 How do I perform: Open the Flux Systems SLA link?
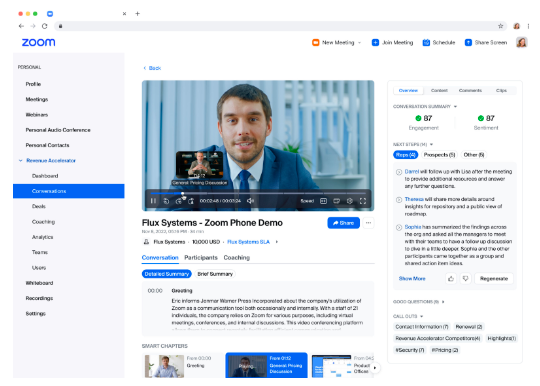point(248,242)
